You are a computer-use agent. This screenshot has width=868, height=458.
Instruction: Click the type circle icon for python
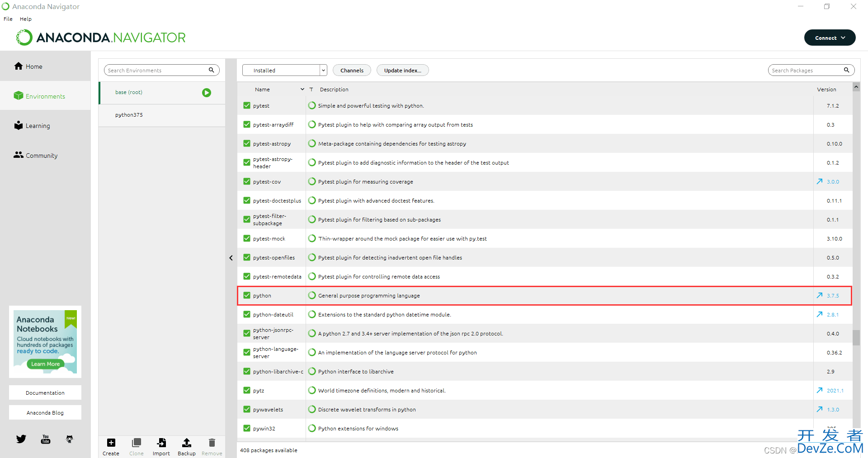coord(312,295)
